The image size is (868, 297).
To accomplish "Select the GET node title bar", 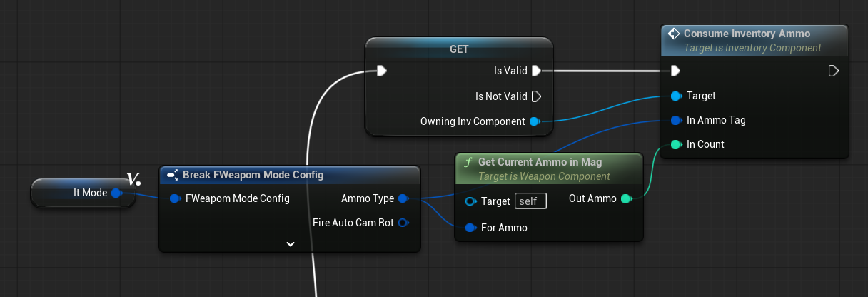I will point(458,49).
